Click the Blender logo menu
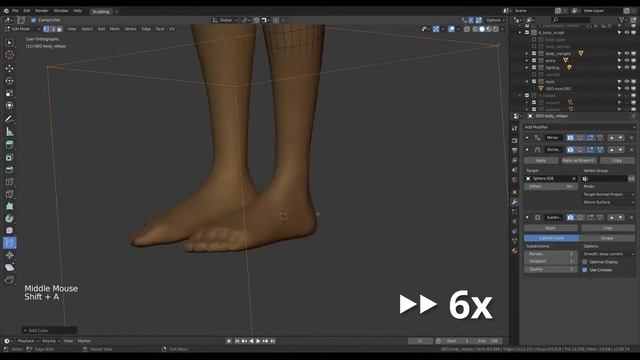 point(6,11)
